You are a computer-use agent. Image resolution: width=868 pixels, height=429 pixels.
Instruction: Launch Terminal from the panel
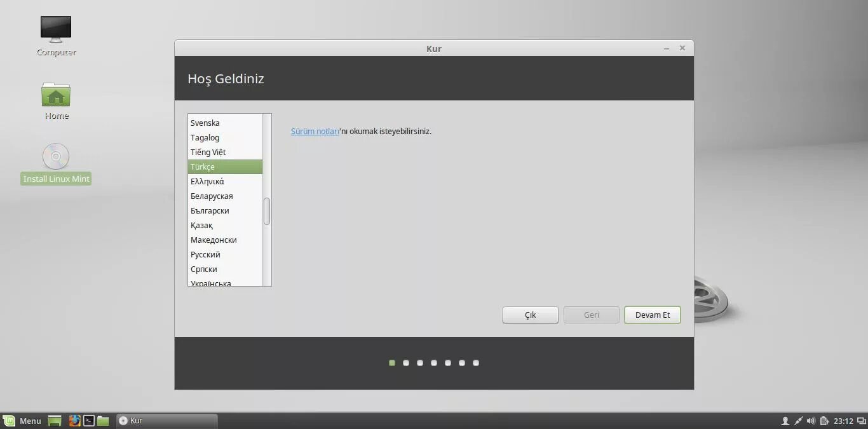click(89, 421)
